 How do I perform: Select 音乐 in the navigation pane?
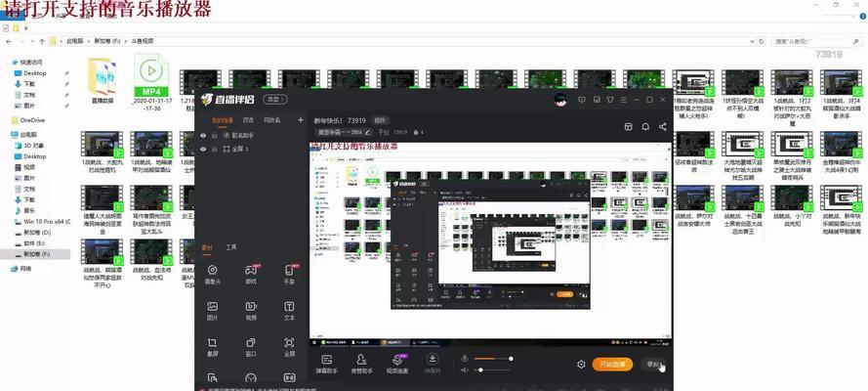click(x=24, y=210)
